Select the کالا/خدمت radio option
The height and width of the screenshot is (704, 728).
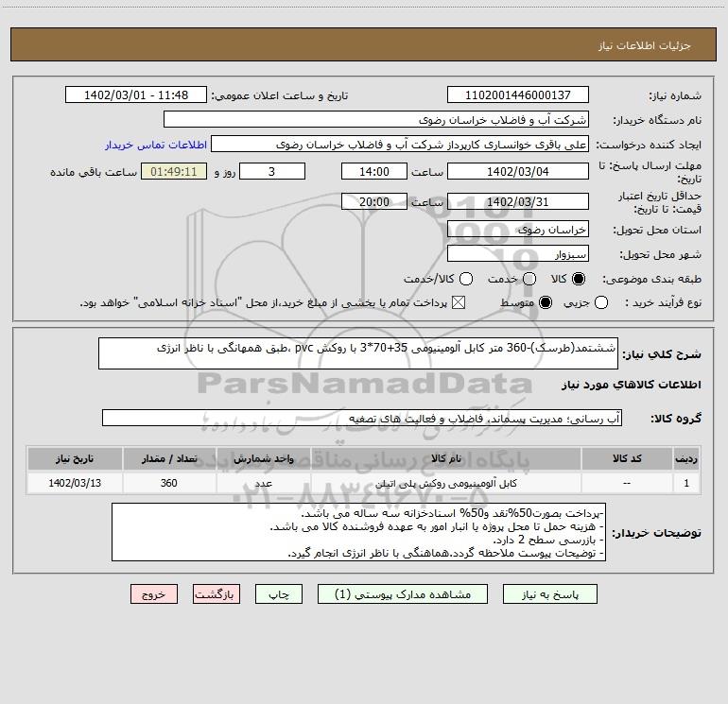[466, 279]
